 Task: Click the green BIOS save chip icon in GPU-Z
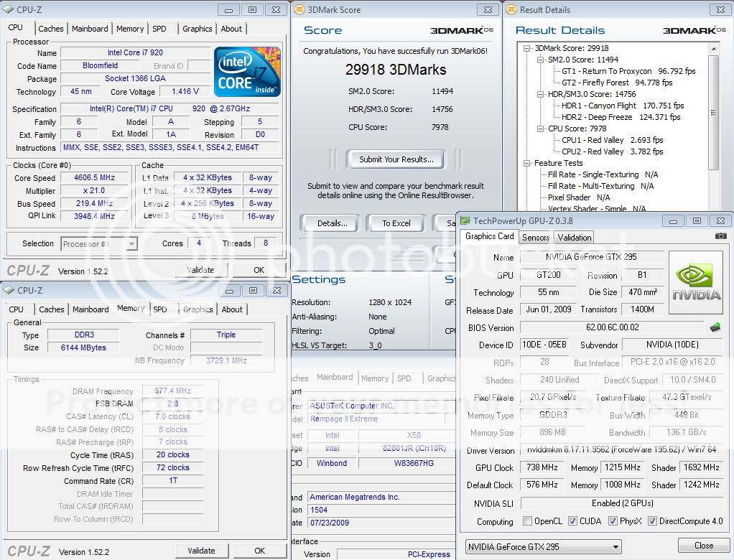[x=715, y=327]
